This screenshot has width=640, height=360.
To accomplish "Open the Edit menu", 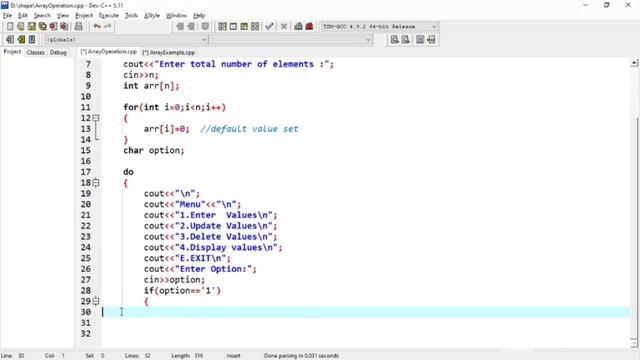I will pyautogui.click(x=23, y=16).
